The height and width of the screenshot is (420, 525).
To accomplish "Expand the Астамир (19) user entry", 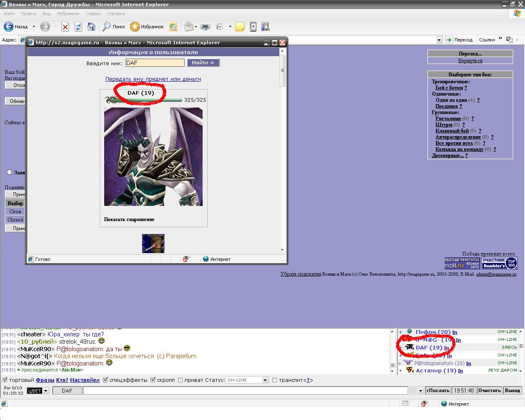I will click(401, 370).
